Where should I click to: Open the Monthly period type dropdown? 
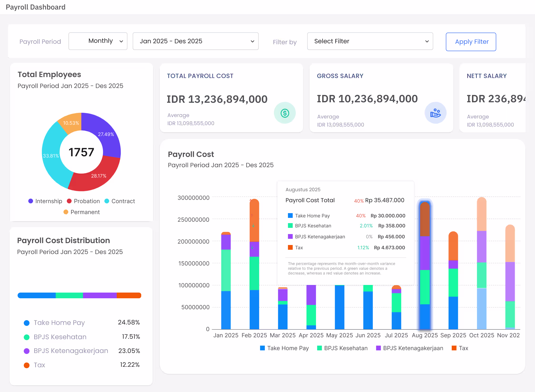98,41
